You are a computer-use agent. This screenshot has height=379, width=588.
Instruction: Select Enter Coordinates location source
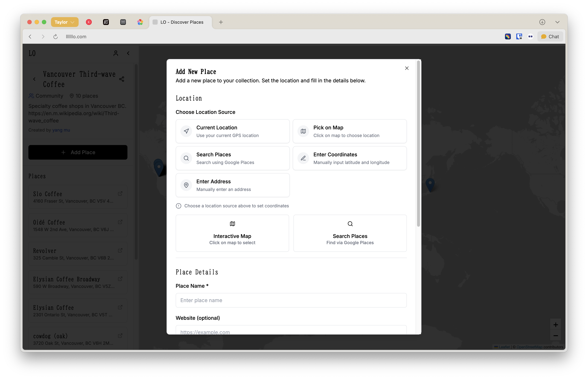point(349,158)
